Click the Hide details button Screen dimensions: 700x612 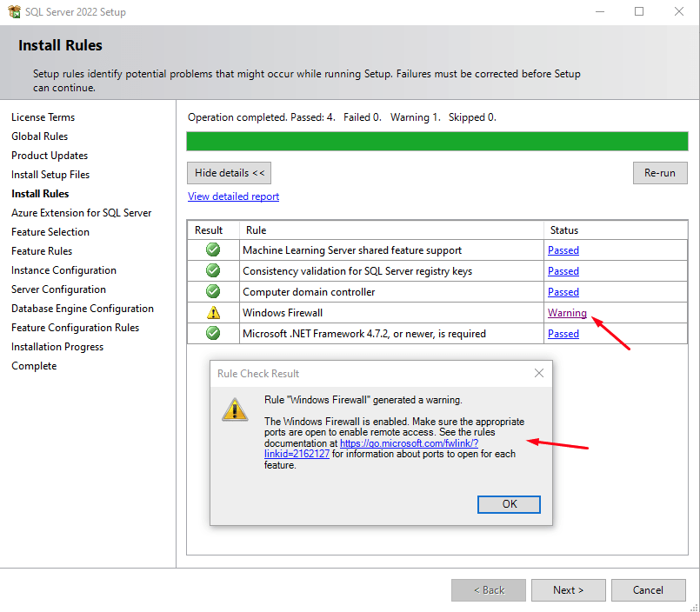[229, 173]
